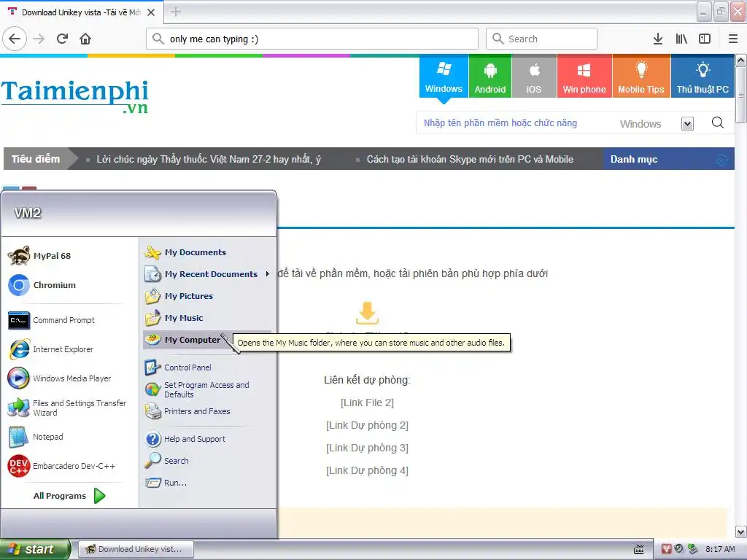
Task: Click the red V tray icon
Action: (666, 549)
